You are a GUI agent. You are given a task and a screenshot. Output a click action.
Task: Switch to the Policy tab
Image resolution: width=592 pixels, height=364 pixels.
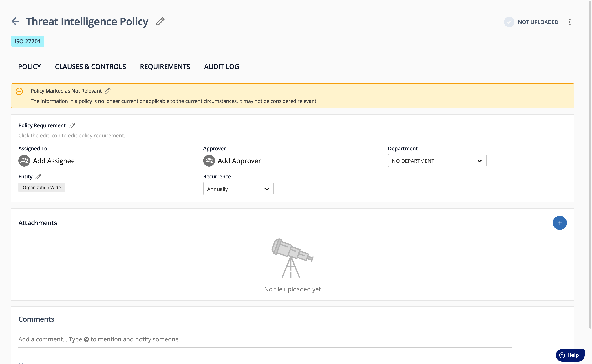tap(29, 67)
